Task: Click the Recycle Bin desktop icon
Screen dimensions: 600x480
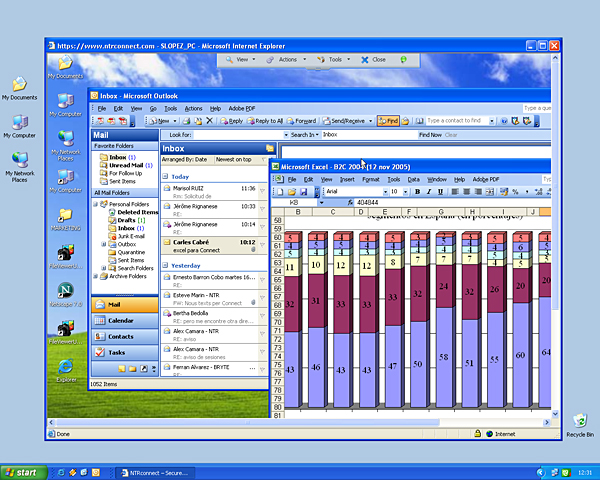Action: pos(579,424)
